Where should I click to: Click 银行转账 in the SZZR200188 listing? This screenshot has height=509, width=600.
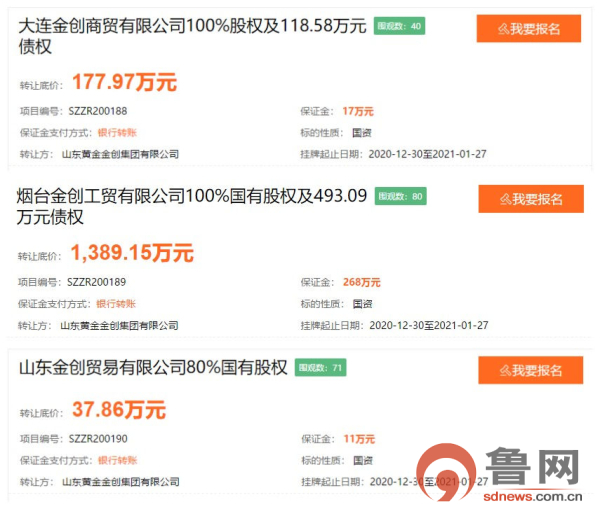coord(117,133)
